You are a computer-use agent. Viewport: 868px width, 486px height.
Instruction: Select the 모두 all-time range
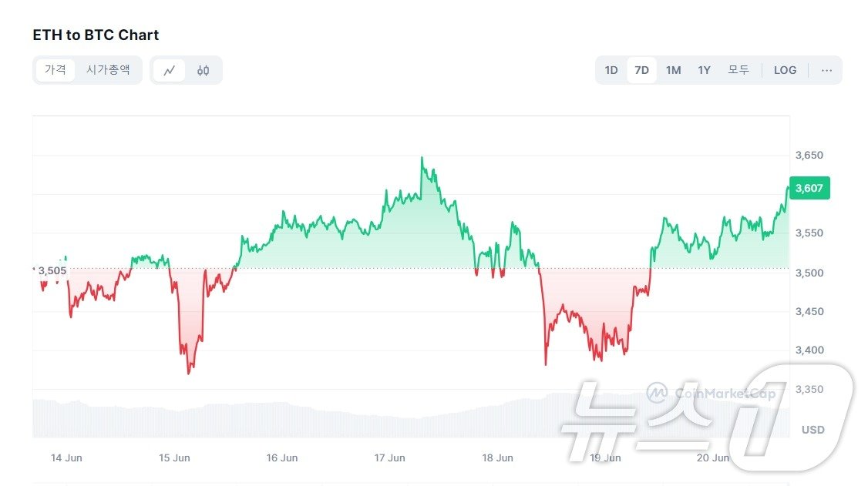(738, 70)
